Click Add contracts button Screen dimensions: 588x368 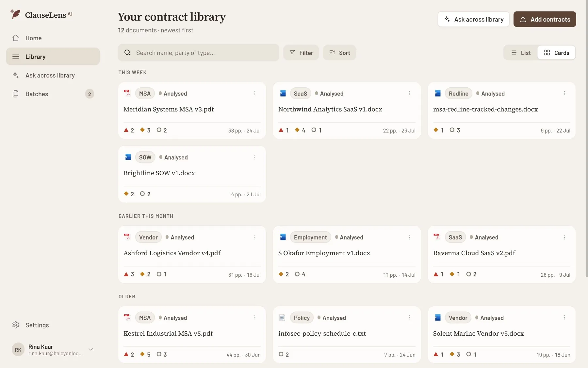click(x=545, y=19)
